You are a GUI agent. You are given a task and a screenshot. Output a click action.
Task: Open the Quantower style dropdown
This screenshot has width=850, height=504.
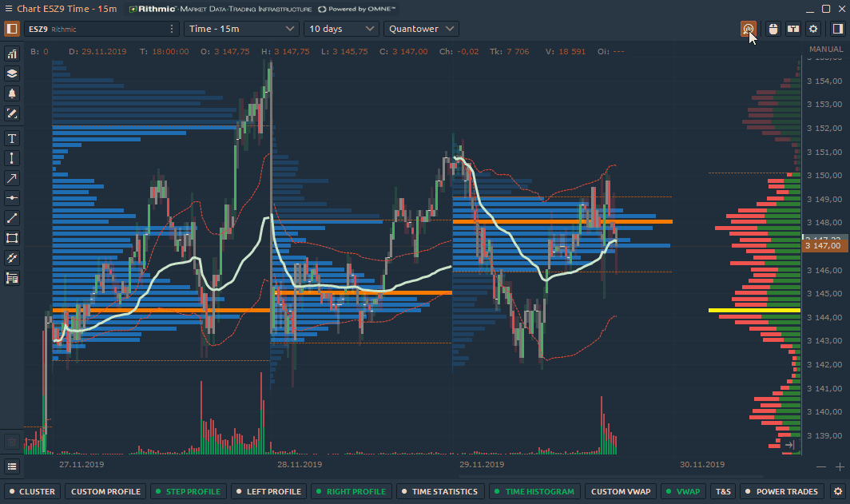point(421,29)
